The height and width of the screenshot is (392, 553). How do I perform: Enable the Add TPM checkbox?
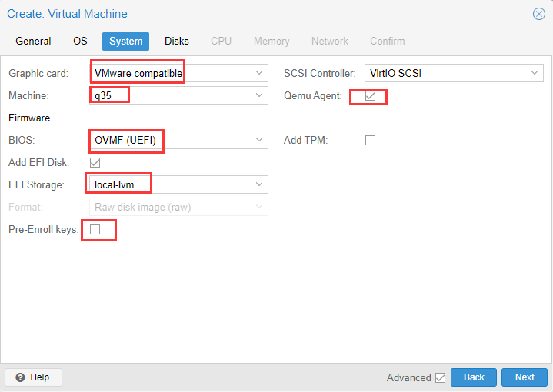coord(370,141)
